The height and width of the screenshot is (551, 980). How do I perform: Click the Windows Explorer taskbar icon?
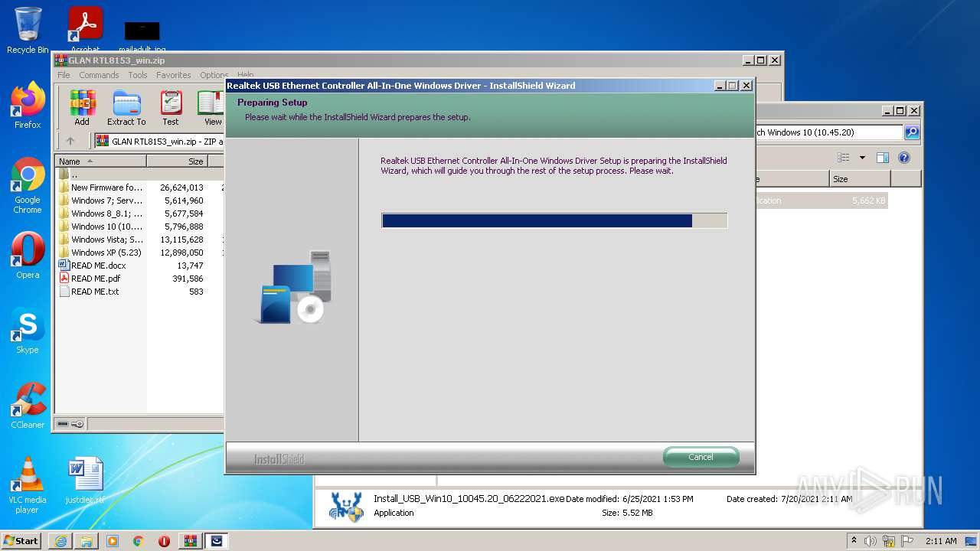(87, 541)
